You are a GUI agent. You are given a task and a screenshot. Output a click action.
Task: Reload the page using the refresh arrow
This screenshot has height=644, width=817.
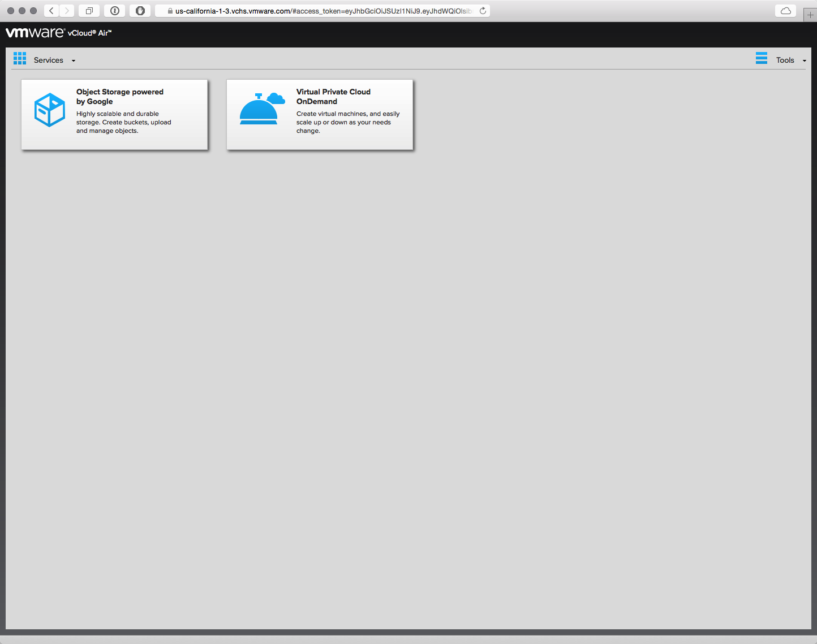tap(483, 11)
